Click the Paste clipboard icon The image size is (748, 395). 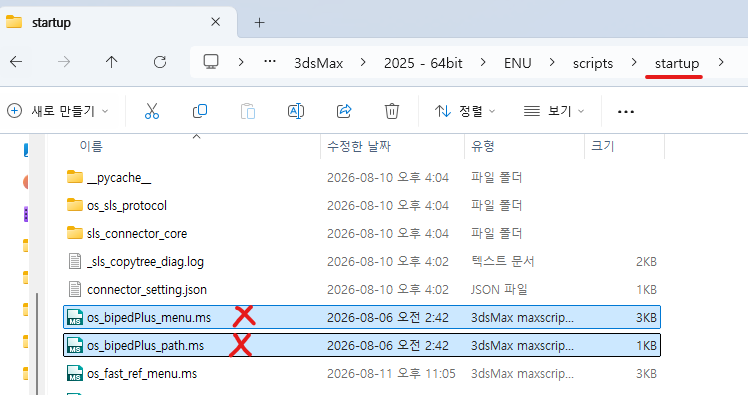click(248, 111)
